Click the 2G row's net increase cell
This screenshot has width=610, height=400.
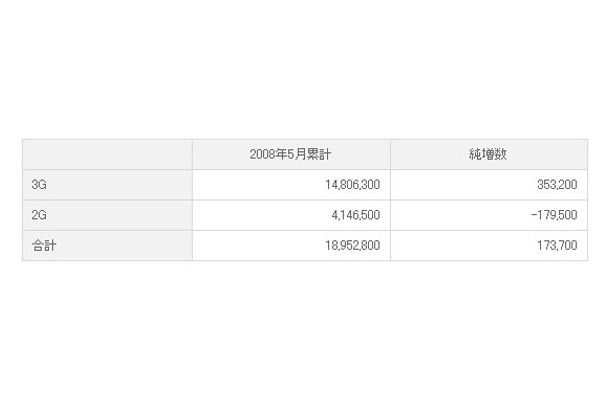click(489, 215)
